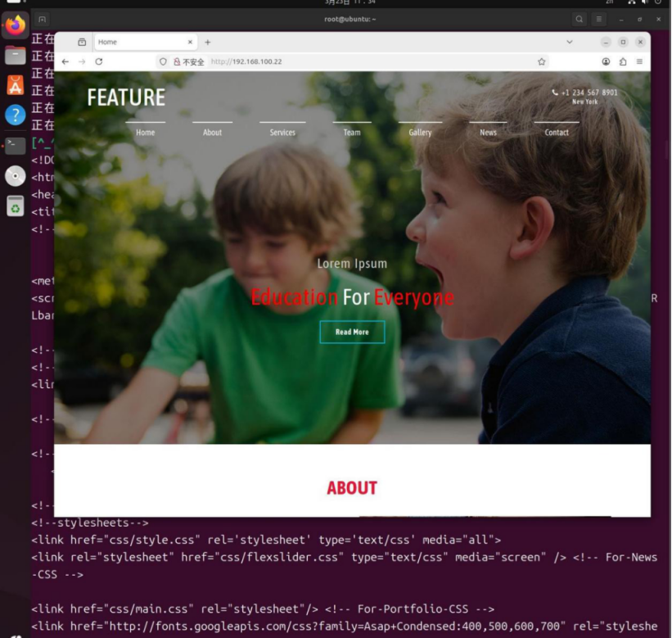
Task: Click css/main.css line in the terminal
Action: [262, 609]
